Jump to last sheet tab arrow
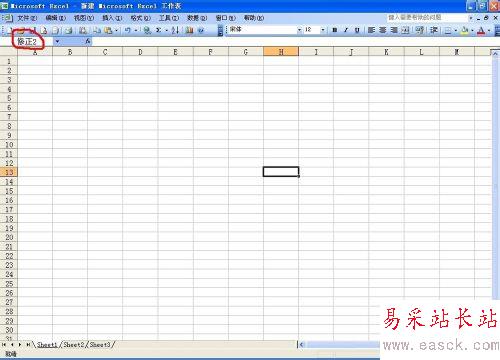The height and width of the screenshot is (360, 500). (x=28, y=345)
